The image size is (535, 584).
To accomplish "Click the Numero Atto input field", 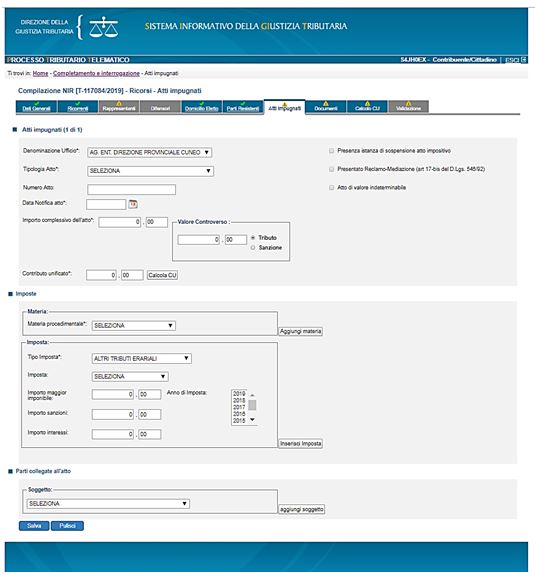I will tap(132, 190).
